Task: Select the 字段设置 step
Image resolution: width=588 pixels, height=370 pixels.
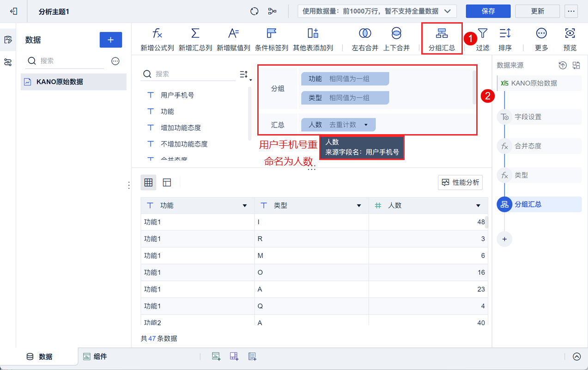Action: [x=540, y=117]
